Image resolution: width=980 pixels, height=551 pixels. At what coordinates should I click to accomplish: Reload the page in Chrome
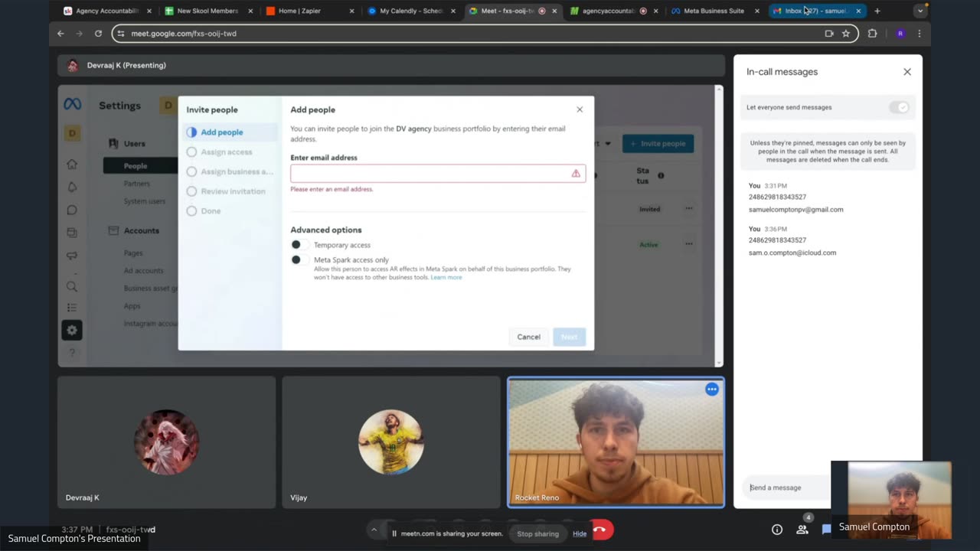[x=98, y=34]
